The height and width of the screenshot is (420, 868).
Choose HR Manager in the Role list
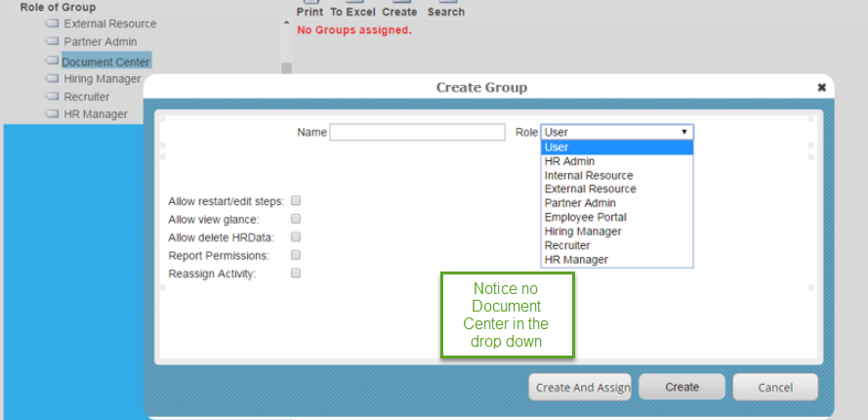click(617, 259)
